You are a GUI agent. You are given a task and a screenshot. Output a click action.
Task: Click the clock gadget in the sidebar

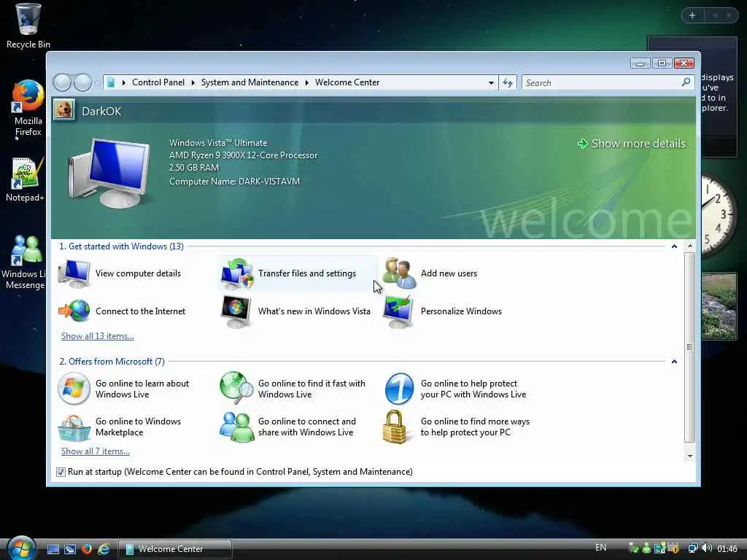click(x=719, y=215)
